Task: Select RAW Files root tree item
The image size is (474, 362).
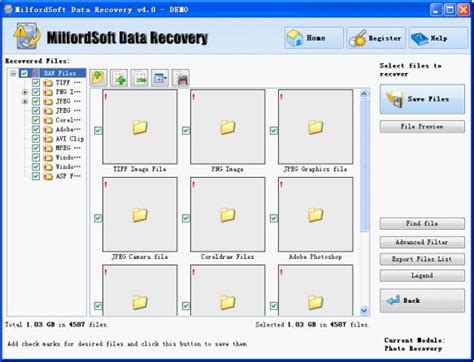Action: 59,73
